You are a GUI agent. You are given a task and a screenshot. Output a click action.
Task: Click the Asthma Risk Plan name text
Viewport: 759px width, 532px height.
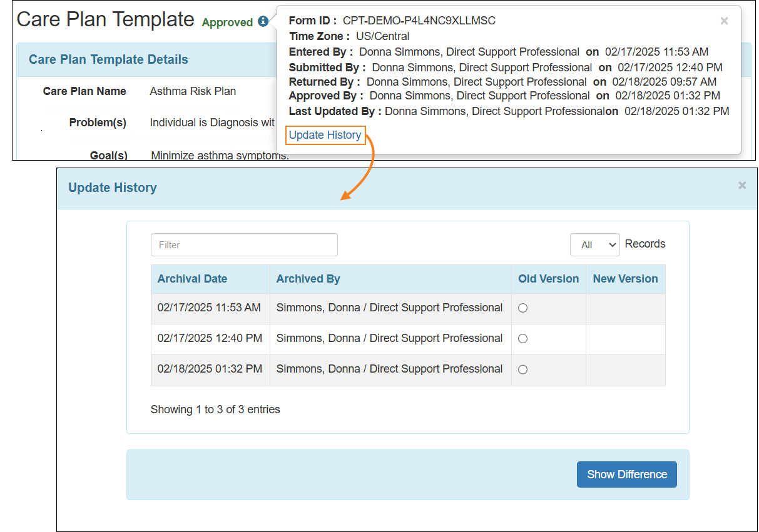[193, 91]
